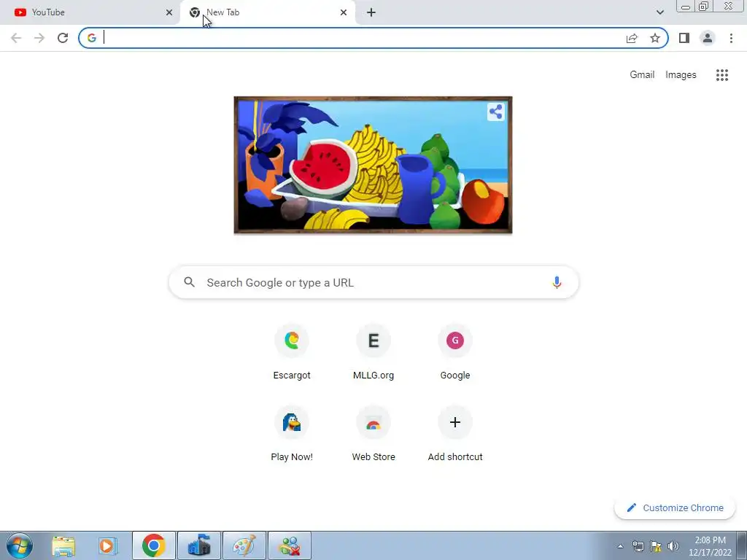The image size is (747, 560).
Task: Open Action Center flag icon
Action: click(x=656, y=546)
